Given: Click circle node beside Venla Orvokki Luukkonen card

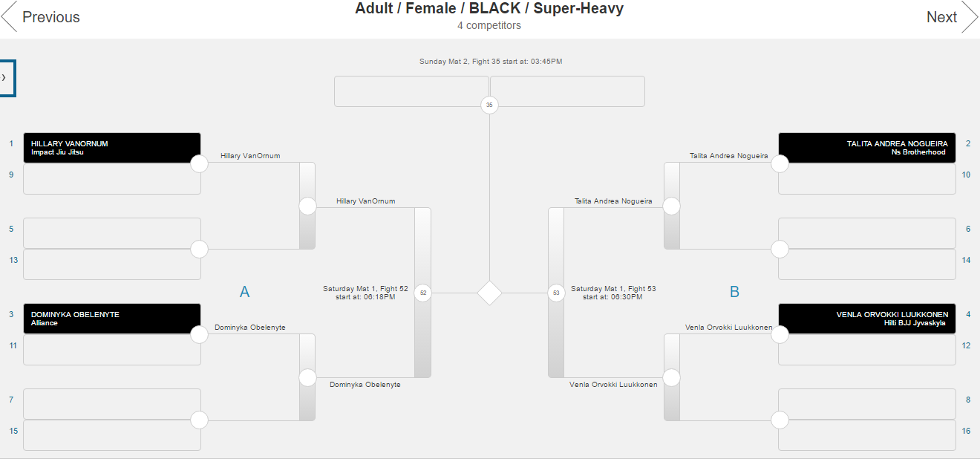Looking at the screenshot, I should coord(780,334).
